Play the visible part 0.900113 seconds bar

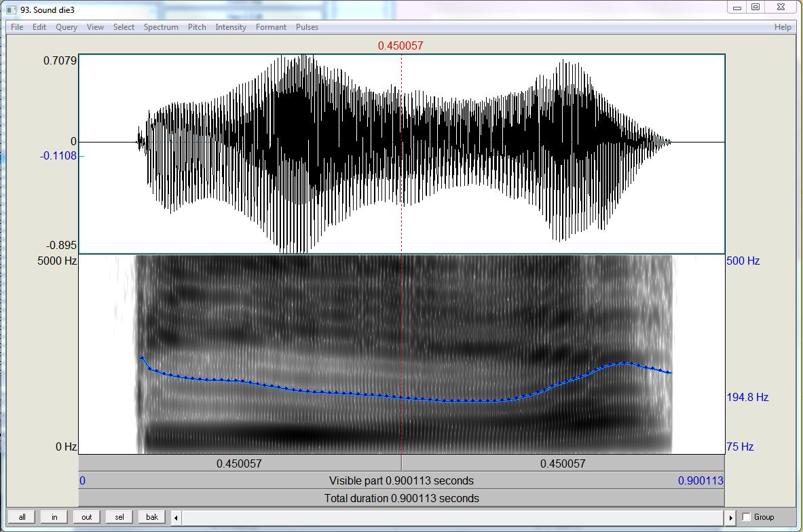click(x=402, y=481)
